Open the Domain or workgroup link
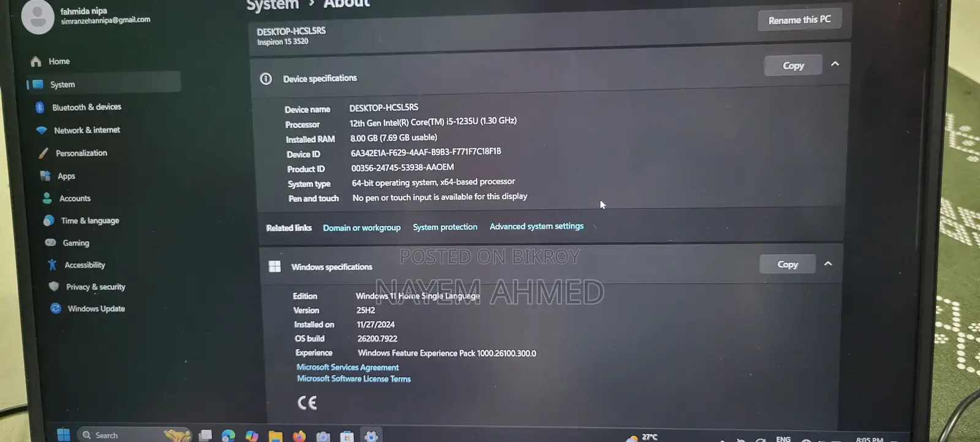 362,227
